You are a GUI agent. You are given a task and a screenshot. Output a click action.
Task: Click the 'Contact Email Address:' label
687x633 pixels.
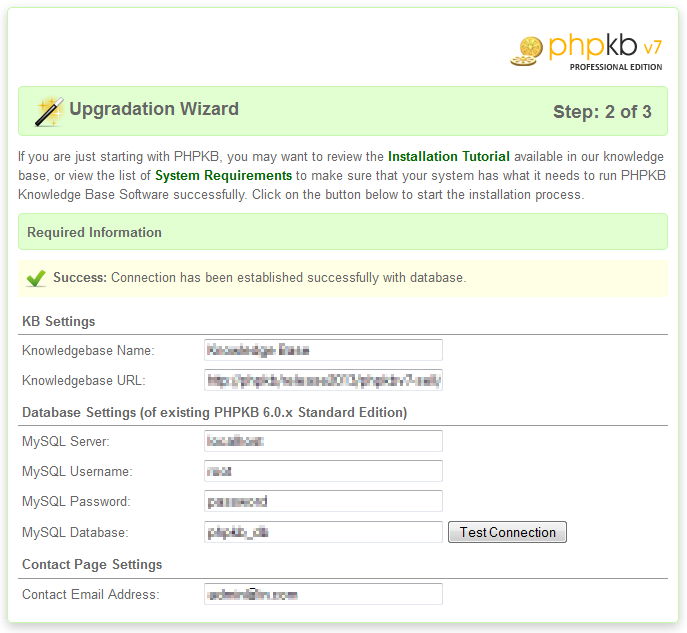coord(91,594)
